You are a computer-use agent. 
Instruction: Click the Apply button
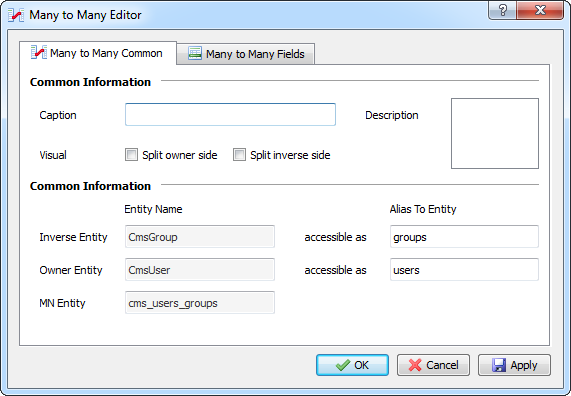click(514, 365)
